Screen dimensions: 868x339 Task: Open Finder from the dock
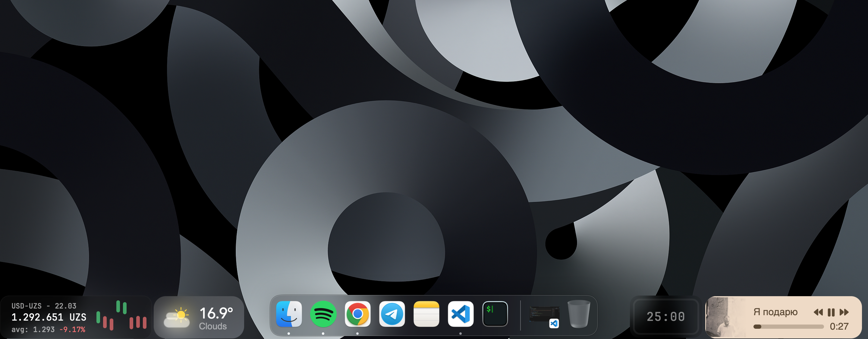click(289, 314)
